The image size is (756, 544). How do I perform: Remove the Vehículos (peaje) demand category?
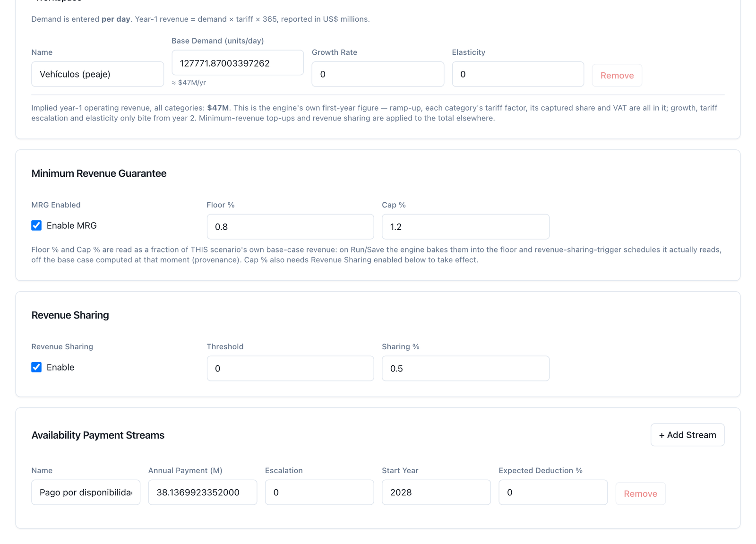pos(617,75)
